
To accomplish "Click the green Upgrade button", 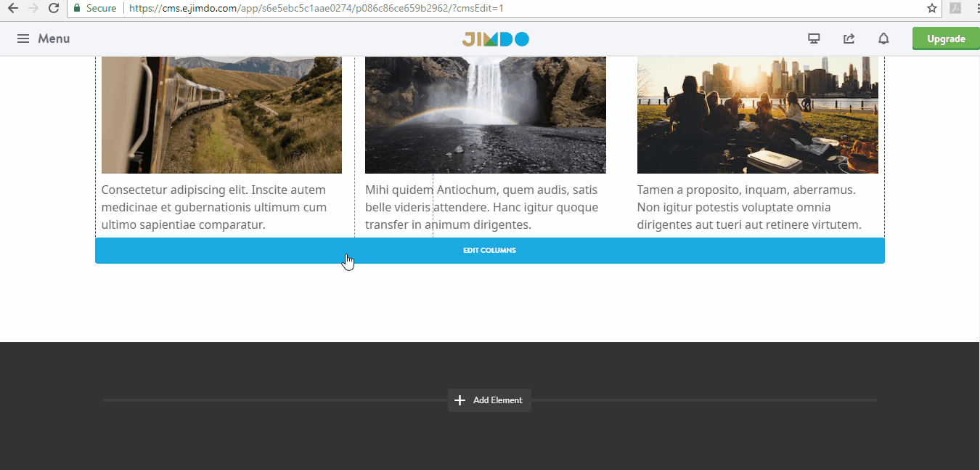I will 946,39.
